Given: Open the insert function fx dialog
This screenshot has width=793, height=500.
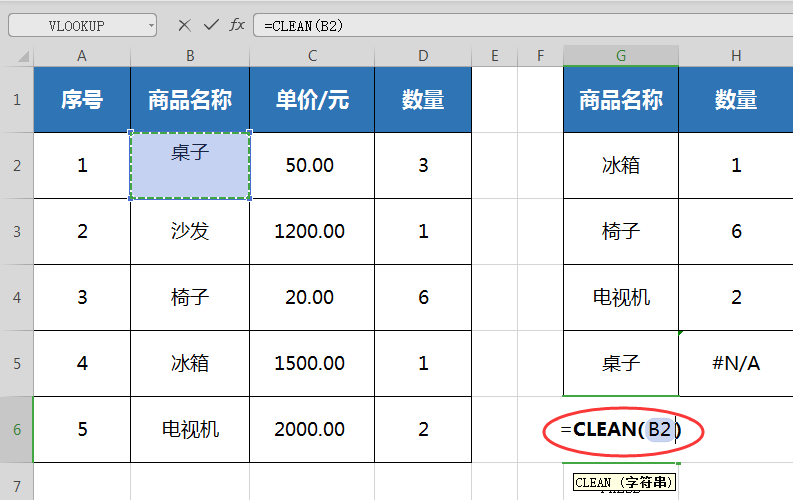Looking at the screenshot, I should [237, 25].
